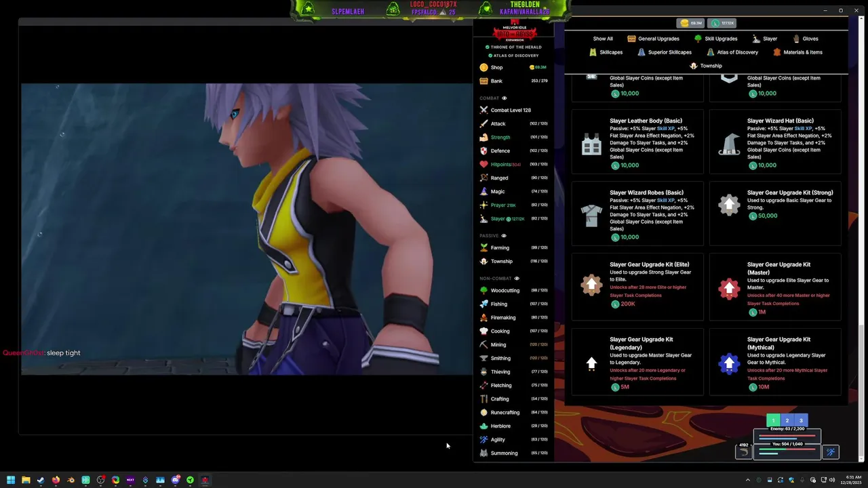868x488 pixels.
Task: Open the Township shop tab
Action: (706, 66)
